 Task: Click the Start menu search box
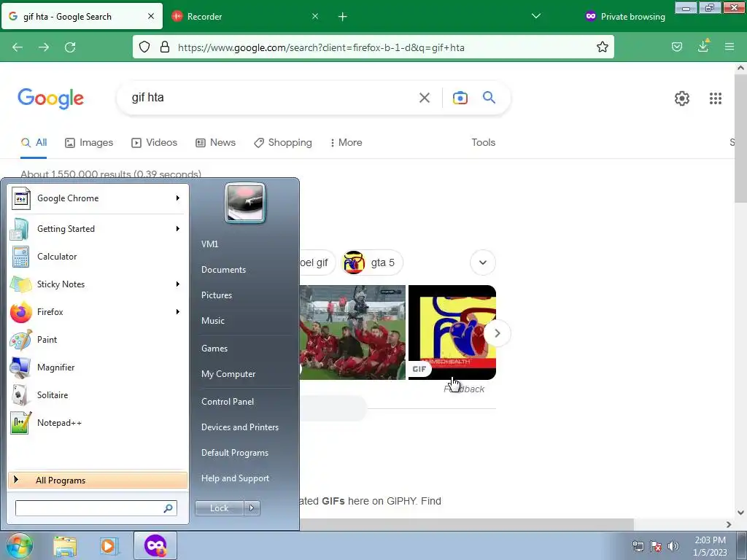tap(96, 508)
